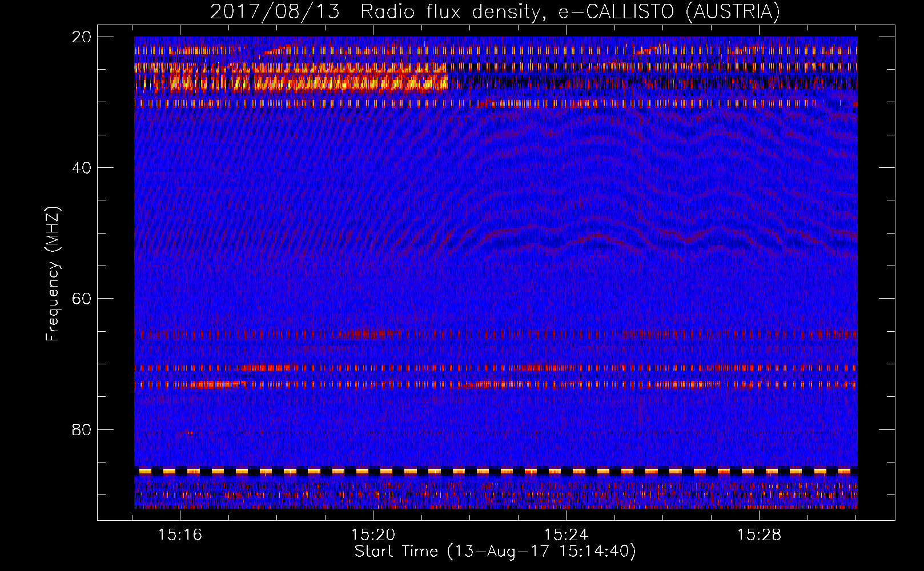This screenshot has height=571, width=924.
Task: Click the date "2017/08/13" in the title
Action: tap(275, 12)
